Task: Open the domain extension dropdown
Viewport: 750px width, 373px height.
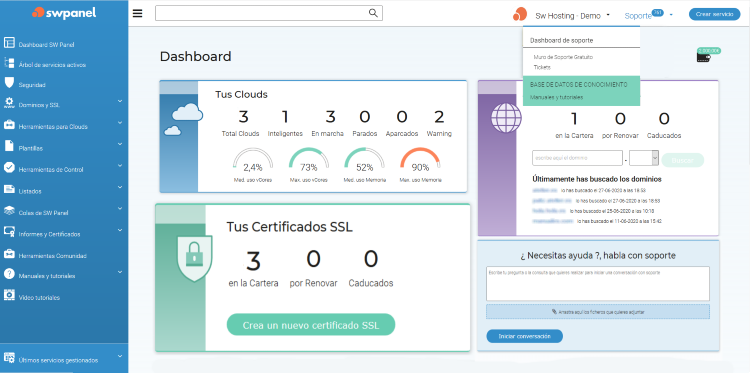Action: click(644, 158)
